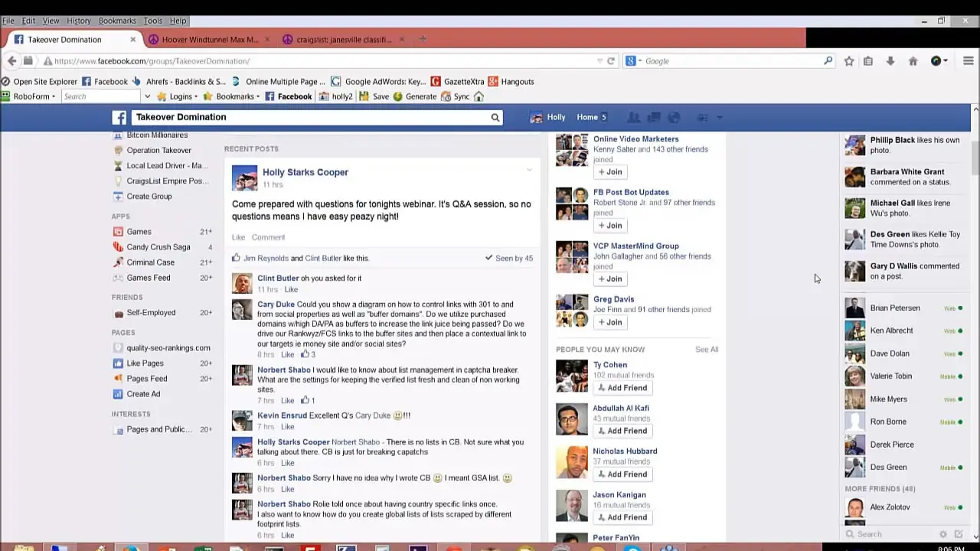Open Create Group in left sidebar

pos(149,197)
